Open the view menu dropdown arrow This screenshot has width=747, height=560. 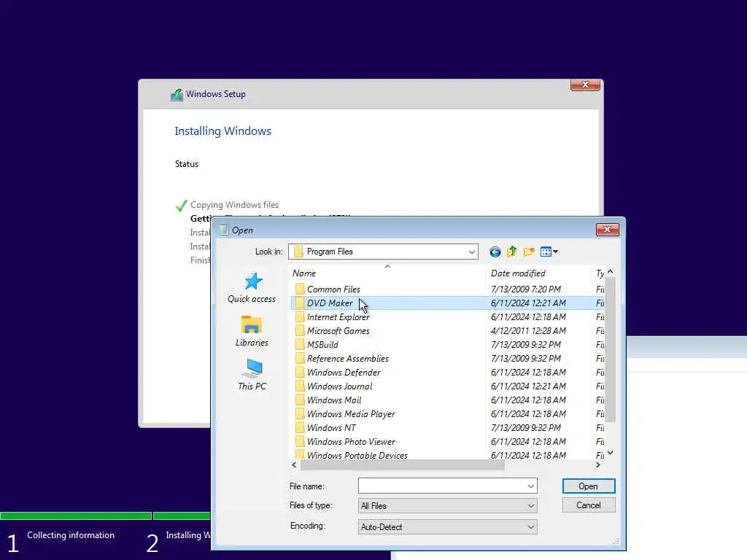pyautogui.click(x=555, y=252)
